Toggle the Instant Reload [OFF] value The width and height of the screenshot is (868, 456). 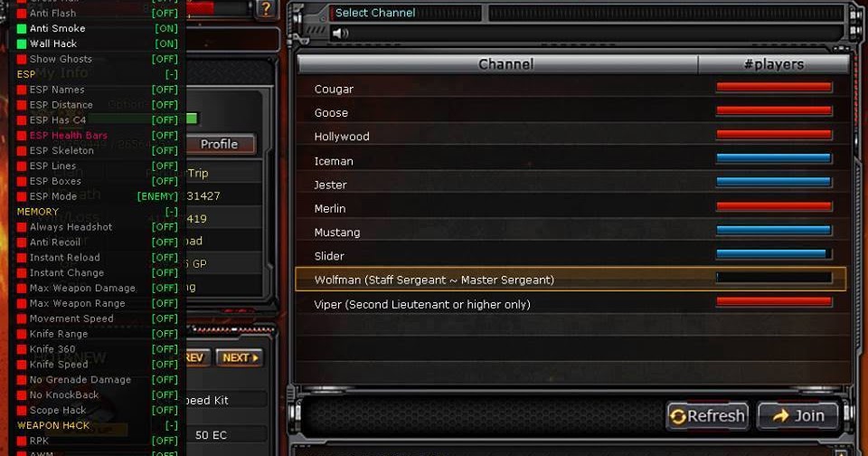pyautogui.click(x=165, y=258)
